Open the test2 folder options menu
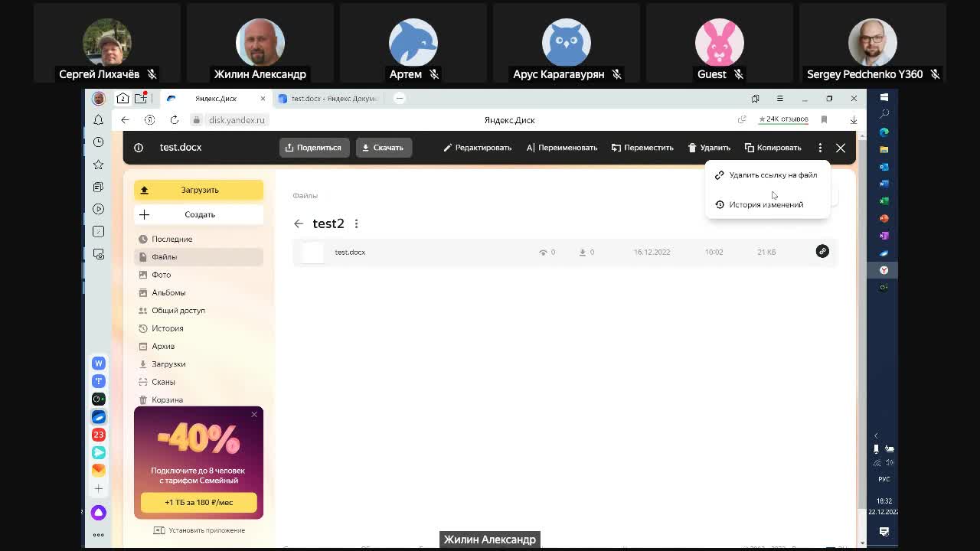This screenshot has height=551, width=980. point(356,223)
